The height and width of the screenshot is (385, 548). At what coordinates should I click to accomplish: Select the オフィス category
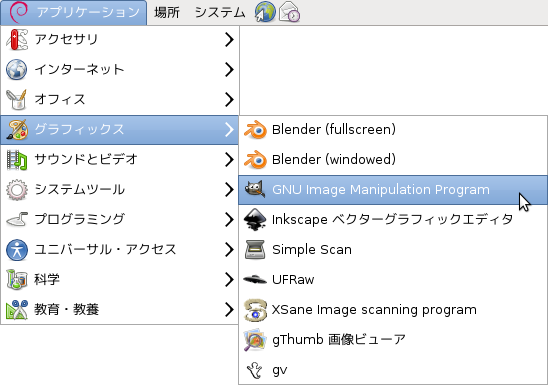pyautogui.click(x=120, y=100)
